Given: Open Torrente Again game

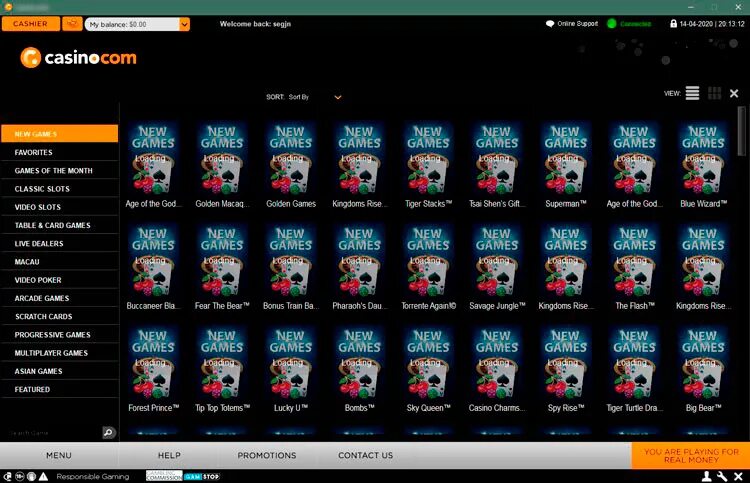Looking at the screenshot, I should (428, 261).
